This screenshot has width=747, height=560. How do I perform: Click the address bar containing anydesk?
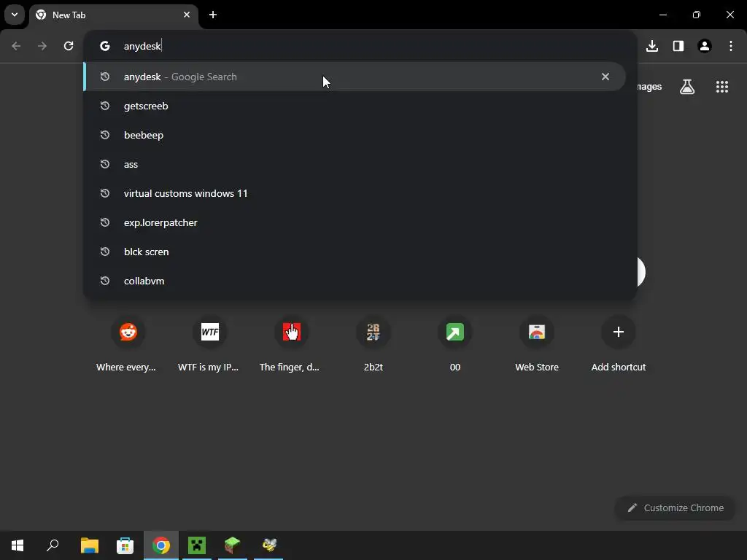coord(360,46)
